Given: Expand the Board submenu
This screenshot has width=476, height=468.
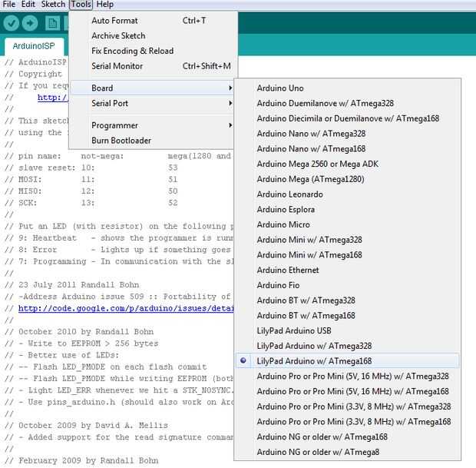Looking at the screenshot, I should point(152,88).
